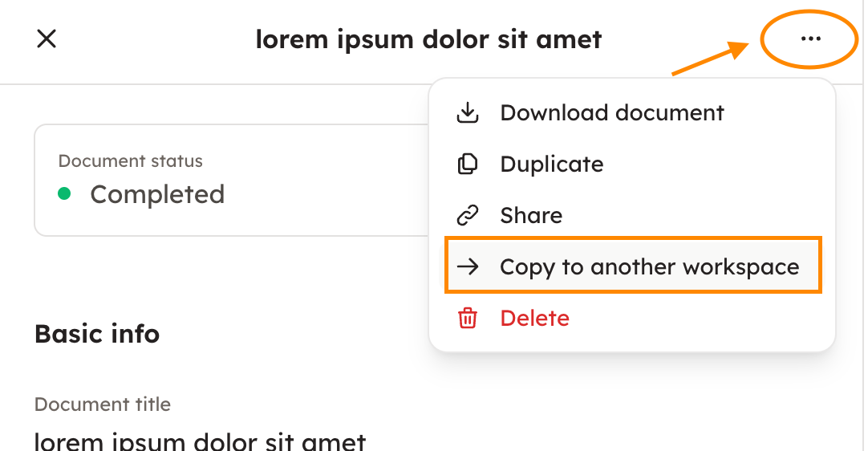
Task: Click the Duplicate pages icon
Action: (x=467, y=165)
